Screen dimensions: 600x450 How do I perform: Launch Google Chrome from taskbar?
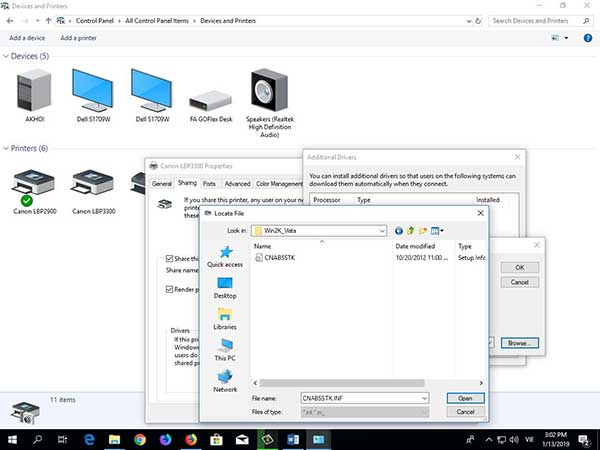140,440
